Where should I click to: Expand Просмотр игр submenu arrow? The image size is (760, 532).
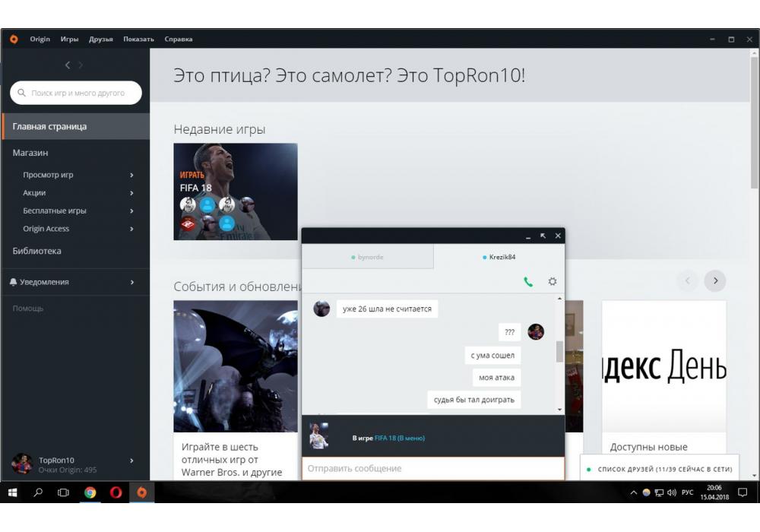pos(131,175)
